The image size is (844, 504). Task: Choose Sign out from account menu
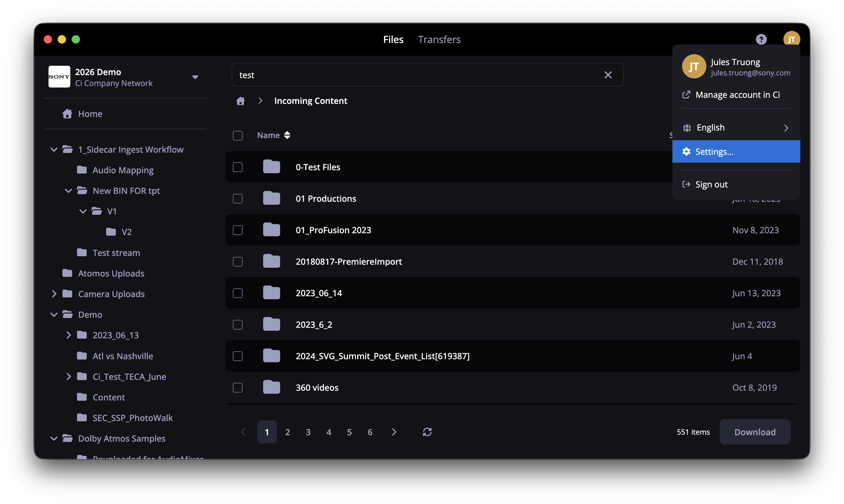736,184
